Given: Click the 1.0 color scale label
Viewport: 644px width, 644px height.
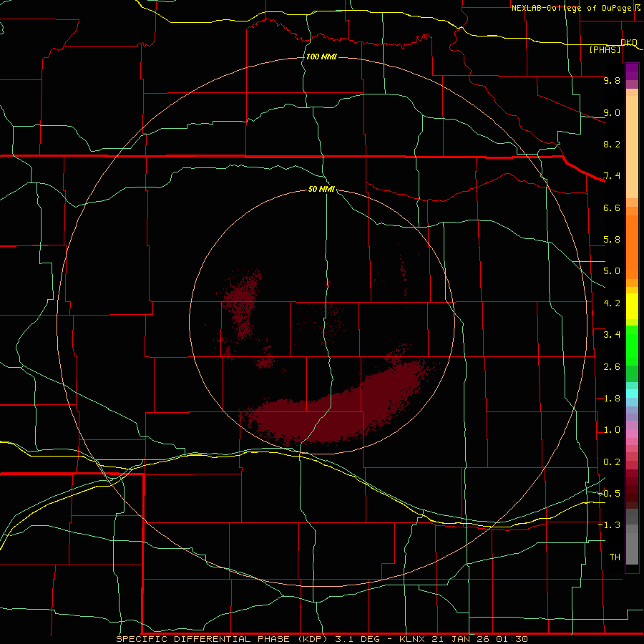Looking at the screenshot, I should pos(612,430).
